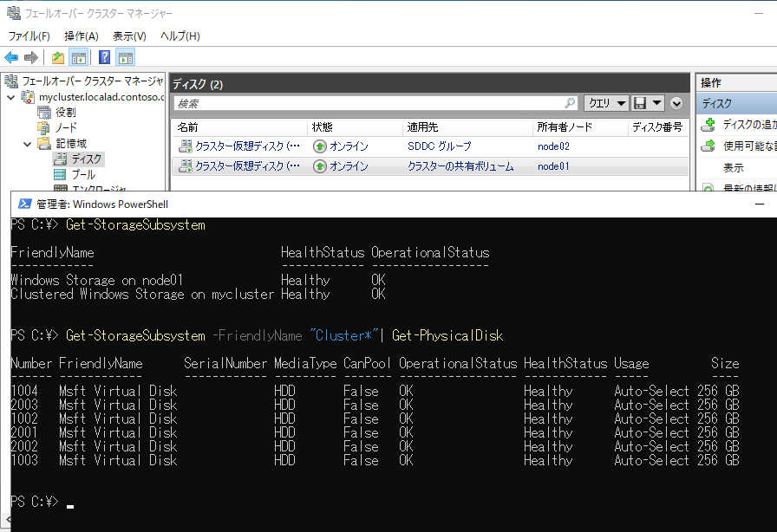Open the 表示(V) menu

pyautogui.click(x=129, y=36)
